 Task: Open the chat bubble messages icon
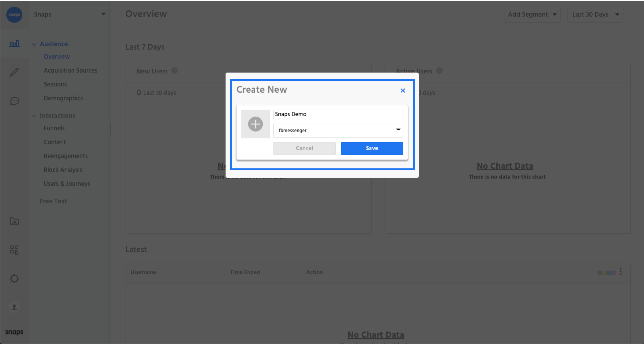(14, 101)
